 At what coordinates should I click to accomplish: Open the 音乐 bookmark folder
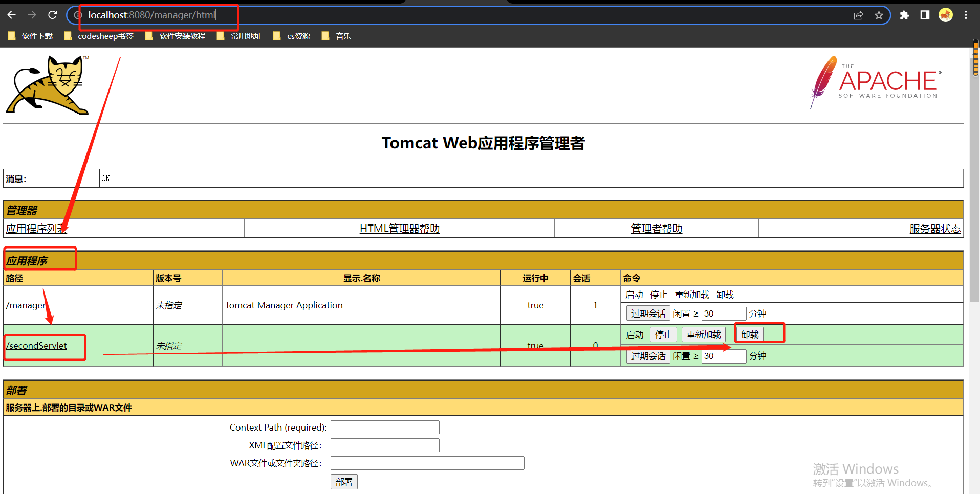coord(336,36)
